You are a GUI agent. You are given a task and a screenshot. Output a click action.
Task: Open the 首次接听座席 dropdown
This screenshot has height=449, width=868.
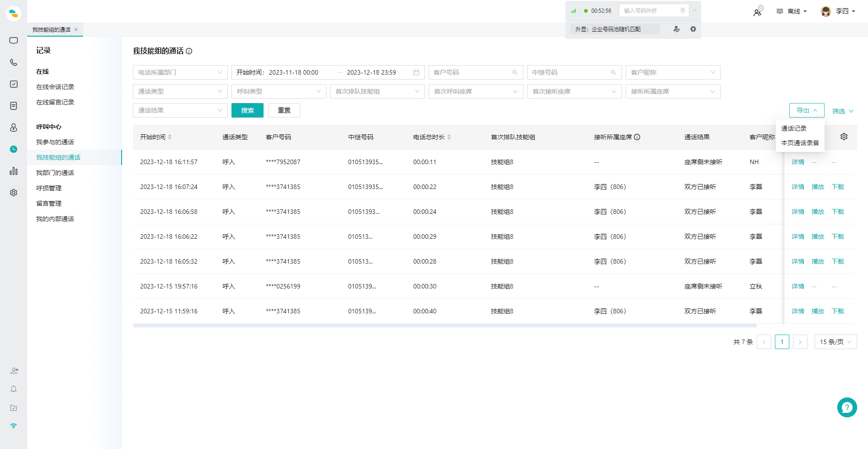coord(575,91)
